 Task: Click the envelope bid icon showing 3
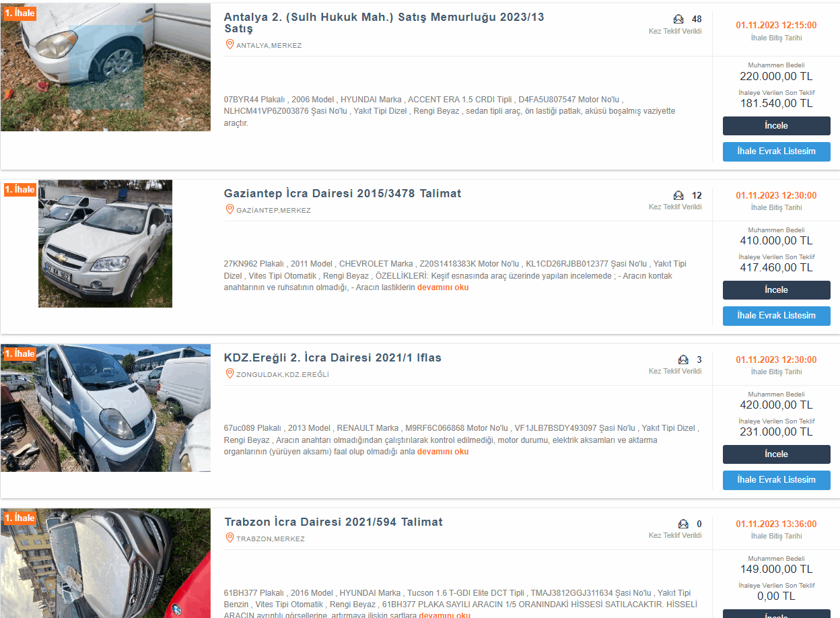coord(683,359)
